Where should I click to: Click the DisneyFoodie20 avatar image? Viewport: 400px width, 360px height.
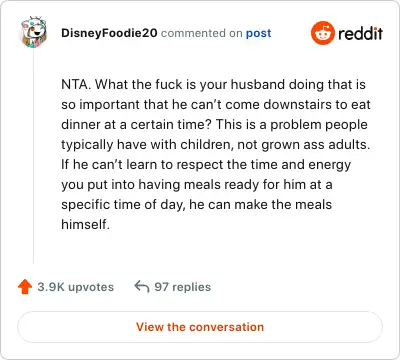tap(33, 32)
